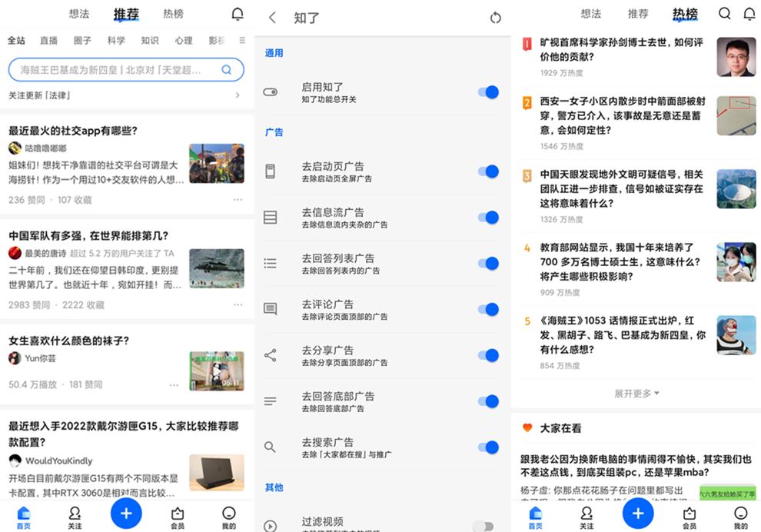Tap the back arrow in 知了 settings
Screen dimensions: 761x532
point(273,17)
